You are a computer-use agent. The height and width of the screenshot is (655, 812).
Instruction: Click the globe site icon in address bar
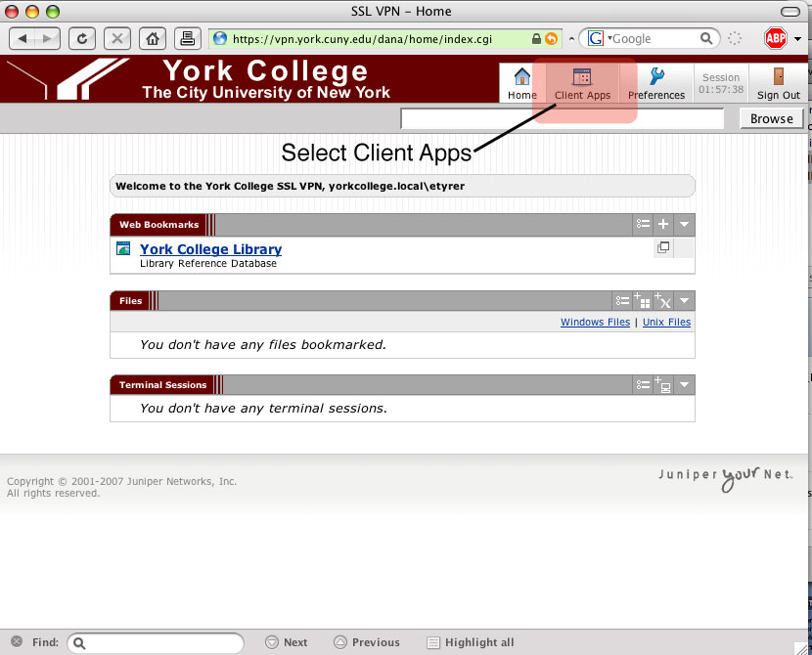point(220,39)
